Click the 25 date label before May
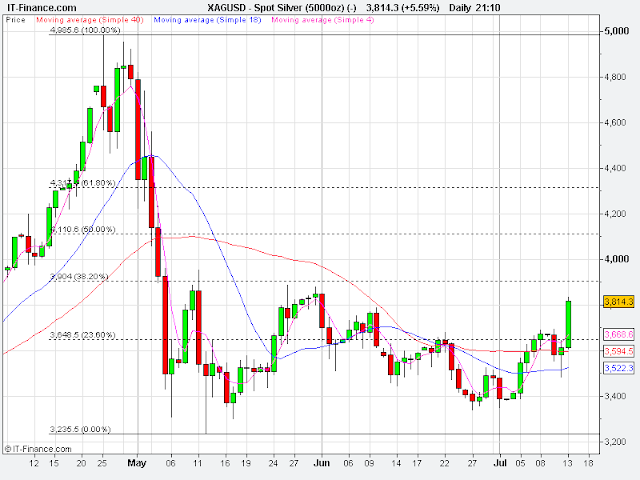 point(102,463)
